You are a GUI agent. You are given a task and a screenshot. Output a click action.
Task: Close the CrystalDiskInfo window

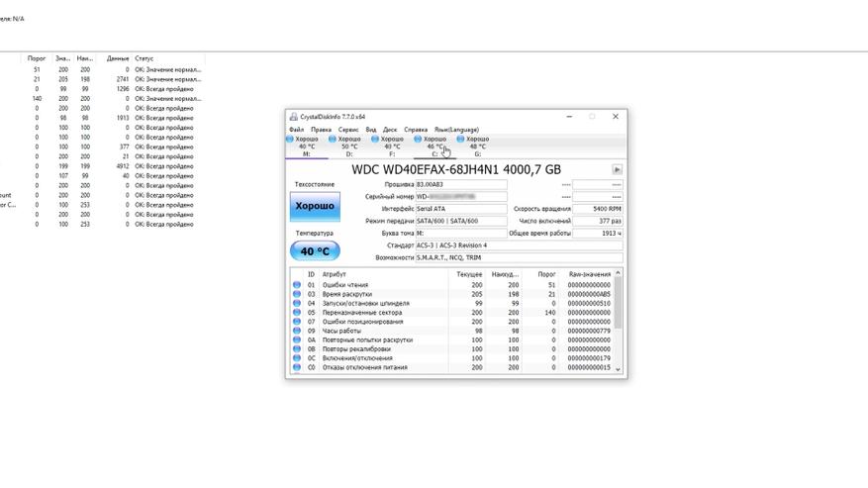(615, 117)
